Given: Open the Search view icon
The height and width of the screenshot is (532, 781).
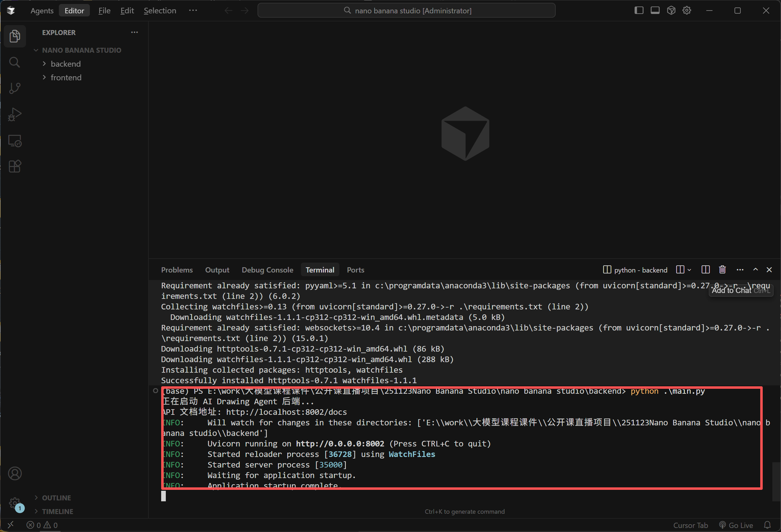Looking at the screenshot, I should pos(15,62).
